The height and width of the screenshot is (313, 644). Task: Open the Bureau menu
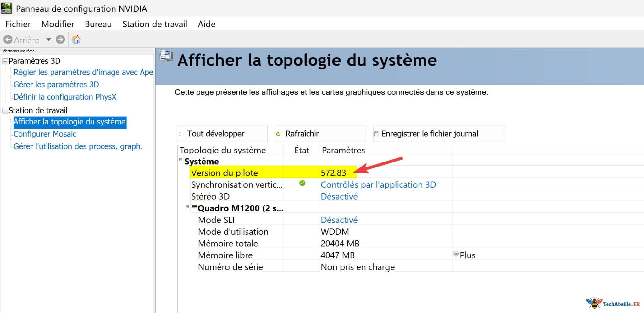(98, 24)
